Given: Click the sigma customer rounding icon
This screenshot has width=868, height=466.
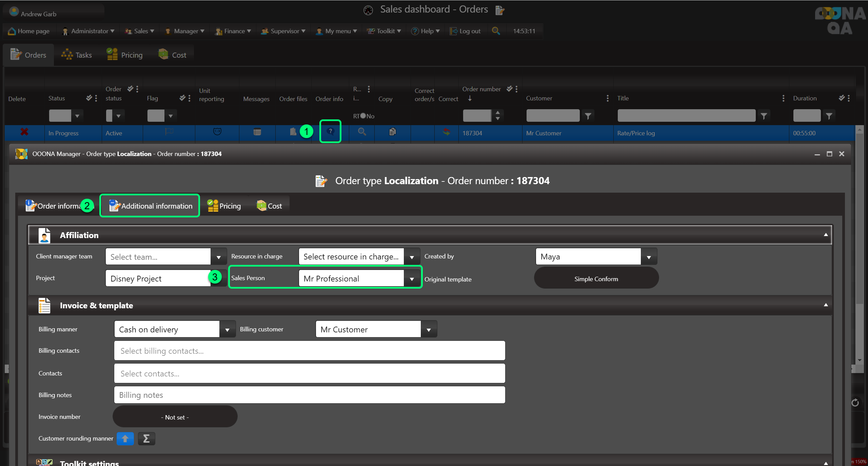Looking at the screenshot, I should (146, 439).
